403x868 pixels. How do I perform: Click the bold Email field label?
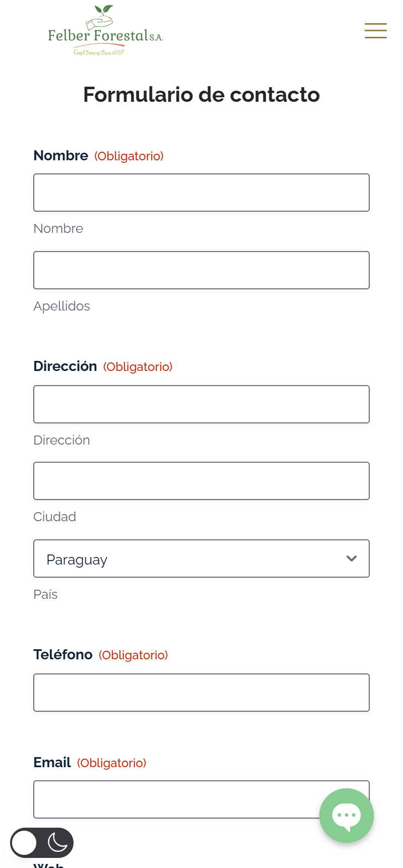(x=52, y=763)
